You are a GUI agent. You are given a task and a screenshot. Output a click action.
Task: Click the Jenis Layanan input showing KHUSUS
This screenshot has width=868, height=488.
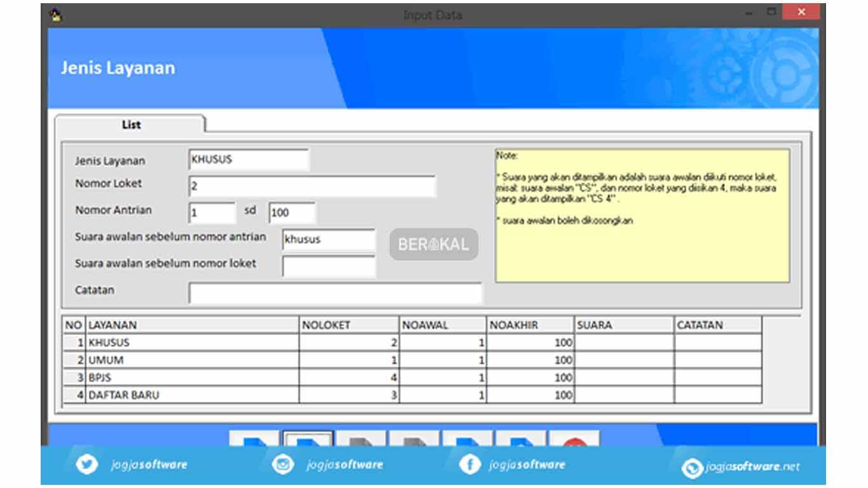248,159
